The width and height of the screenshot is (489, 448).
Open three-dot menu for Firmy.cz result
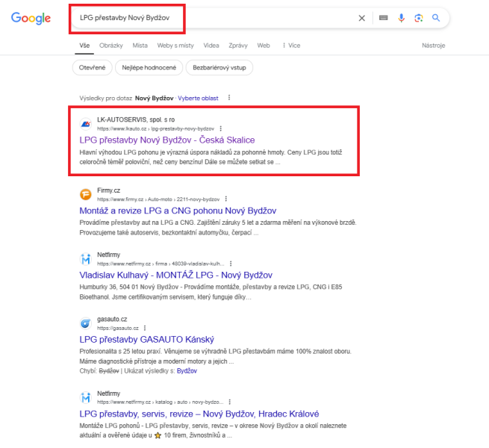[226, 199]
